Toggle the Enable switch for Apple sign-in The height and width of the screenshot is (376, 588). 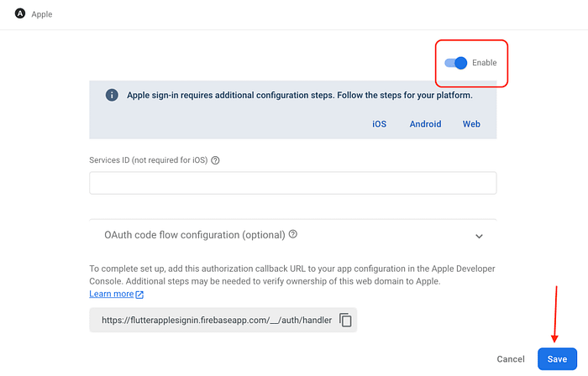455,63
